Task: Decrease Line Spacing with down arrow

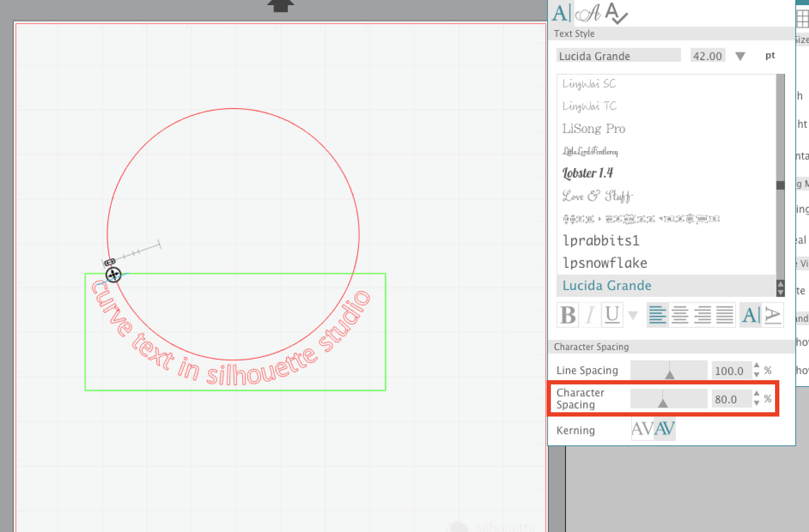Action: tap(756, 375)
